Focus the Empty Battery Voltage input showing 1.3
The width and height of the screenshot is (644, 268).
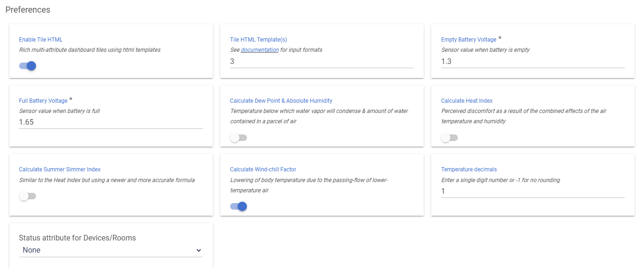coord(533,62)
